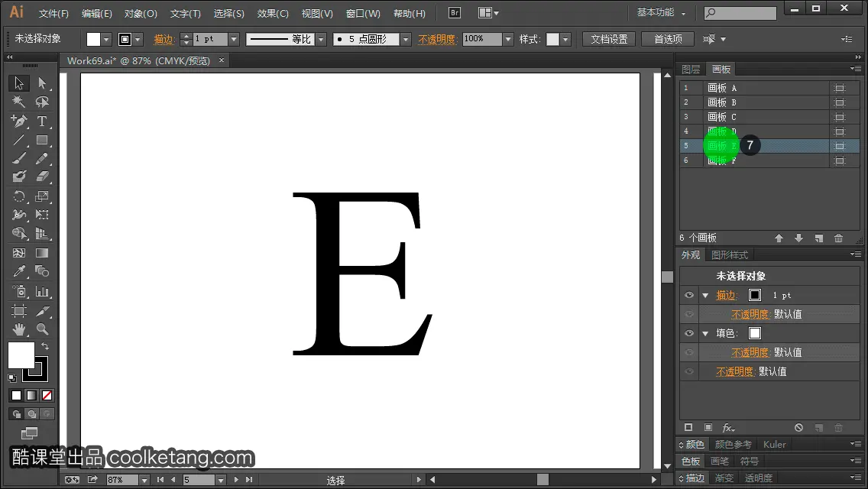The height and width of the screenshot is (489, 868).
Task: Change the screen mode button
Action: pyautogui.click(x=29, y=433)
